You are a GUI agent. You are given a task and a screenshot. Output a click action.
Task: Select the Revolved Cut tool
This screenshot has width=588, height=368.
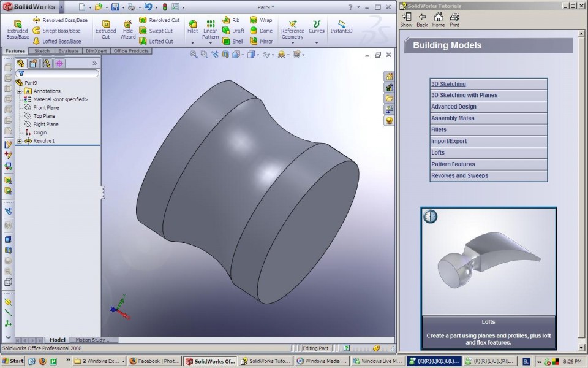tap(159, 20)
